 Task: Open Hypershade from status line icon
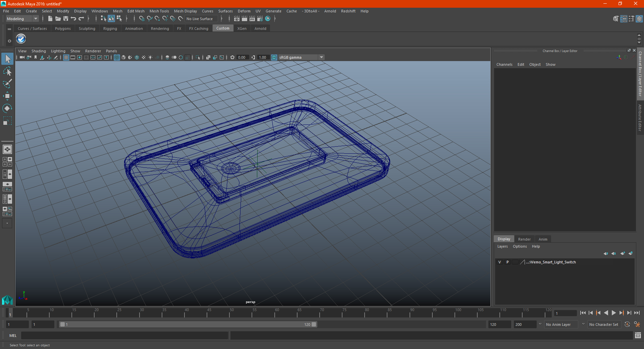point(268,19)
